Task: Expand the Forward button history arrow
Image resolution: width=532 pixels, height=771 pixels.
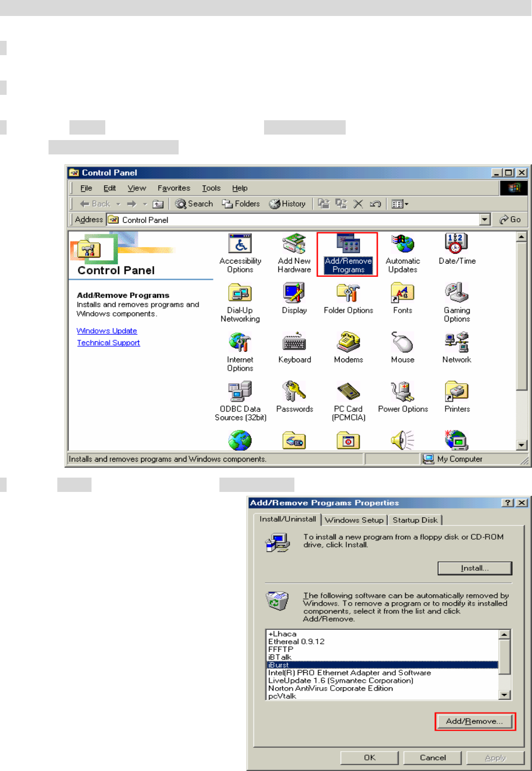Action: point(145,204)
